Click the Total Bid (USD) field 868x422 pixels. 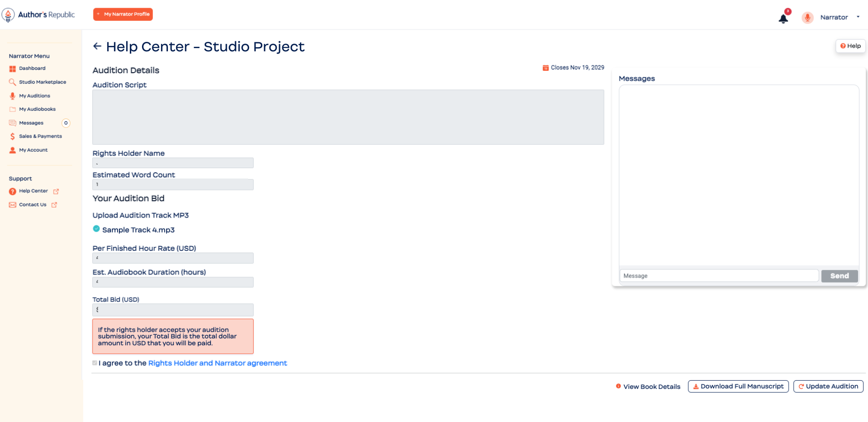pos(173,310)
